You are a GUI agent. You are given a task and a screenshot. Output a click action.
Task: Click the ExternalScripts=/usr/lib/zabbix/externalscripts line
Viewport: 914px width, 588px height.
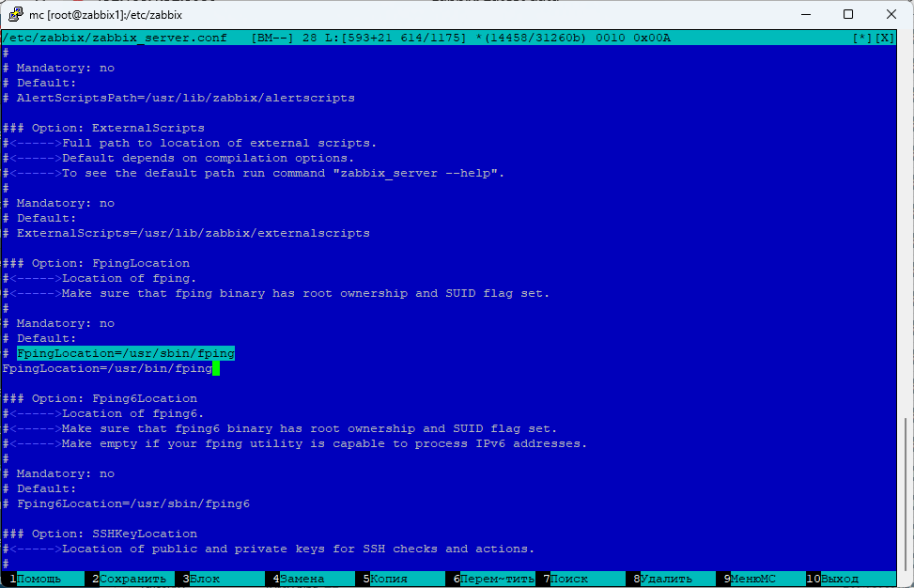(x=186, y=233)
